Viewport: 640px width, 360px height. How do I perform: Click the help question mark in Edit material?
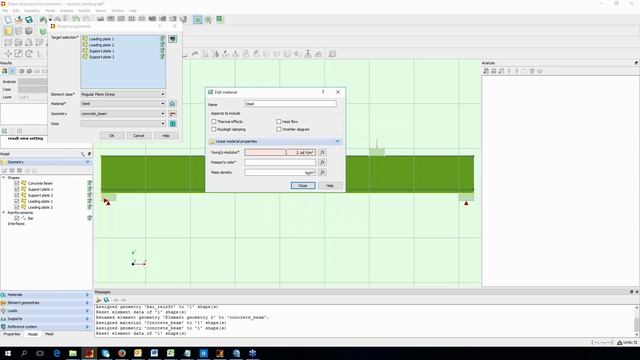click(x=323, y=92)
